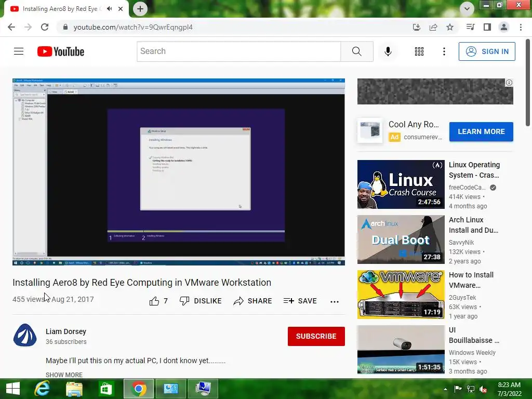This screenshot has width=532, height=399.
Task: Open Liam Dorsey channel name link
Action: (66, 331)
